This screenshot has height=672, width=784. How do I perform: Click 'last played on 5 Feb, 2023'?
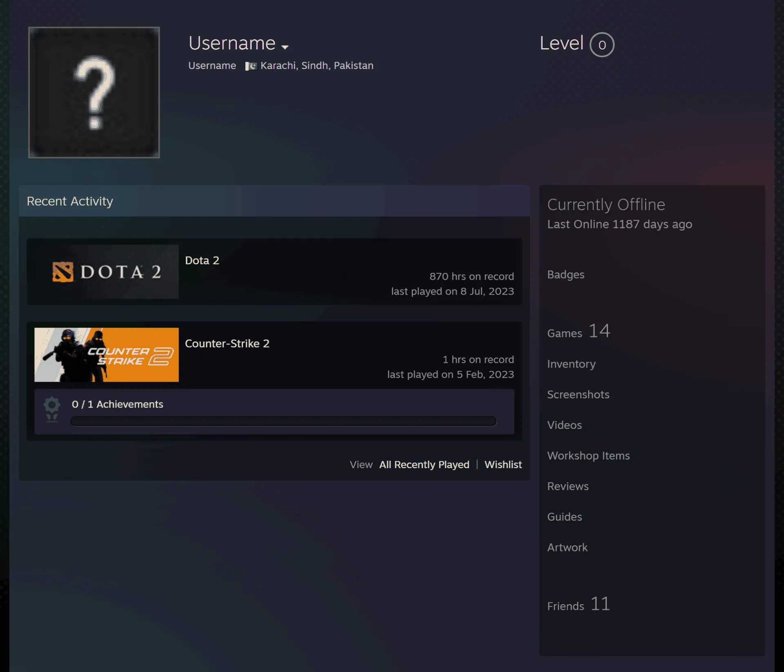[x=450, y=375]
